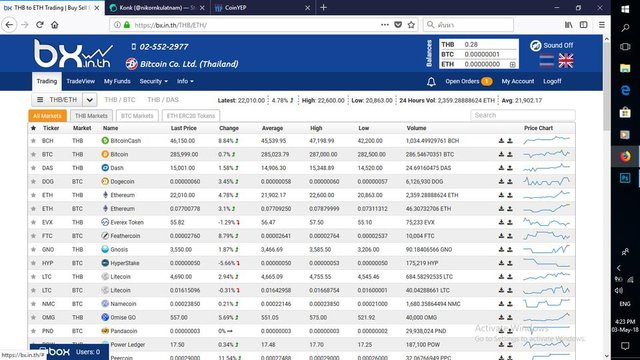Expand the Security menu
The image size is (640, 360).
click(153, 81)
